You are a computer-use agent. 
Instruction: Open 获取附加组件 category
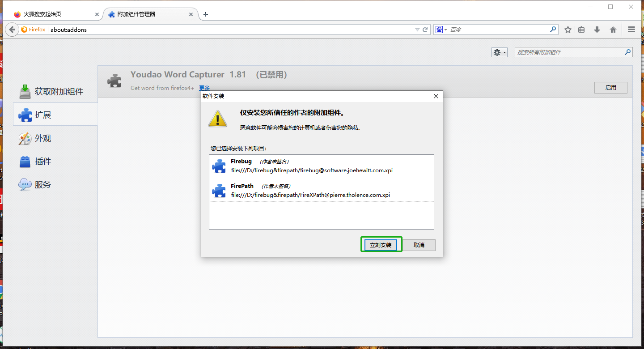tap(55, 91)
